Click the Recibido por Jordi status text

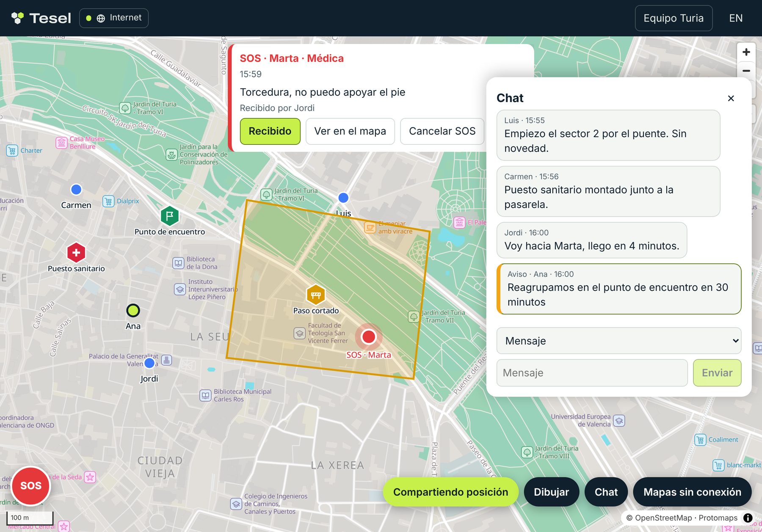tap(277, 108)
